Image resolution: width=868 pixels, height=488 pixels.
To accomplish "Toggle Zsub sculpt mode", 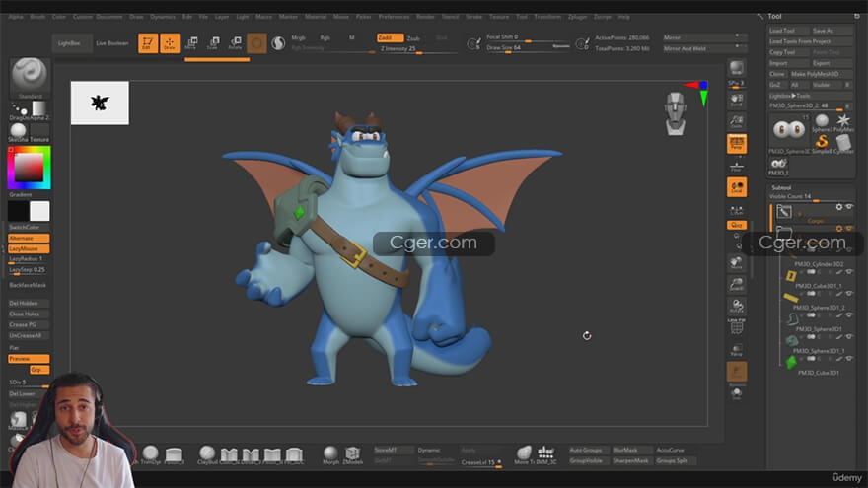I will [x=413, y=38].
